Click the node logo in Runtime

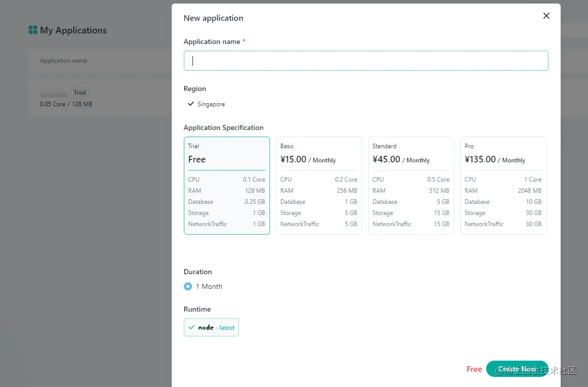click(x=206, y=327)
